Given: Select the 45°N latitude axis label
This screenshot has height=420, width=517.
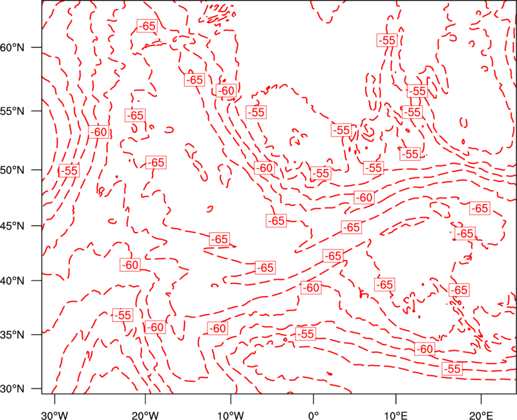Looking at the screenshot, I should tap(12, 226).
